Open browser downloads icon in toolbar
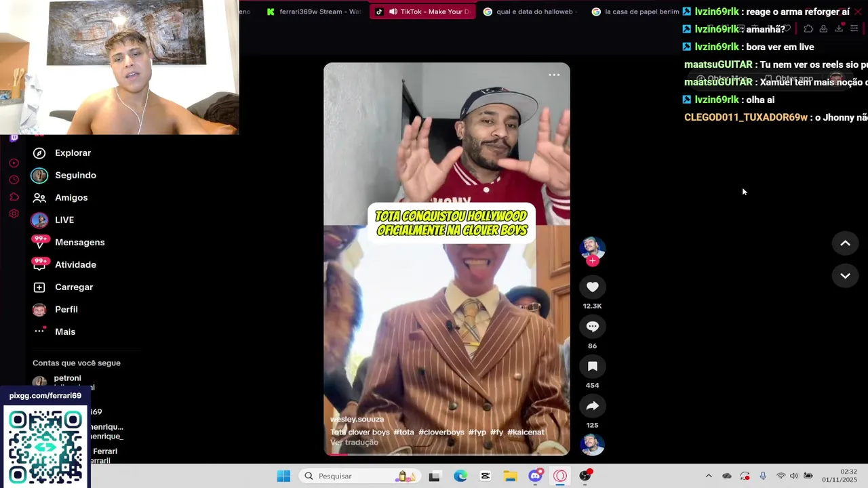 tap(839, 28)
